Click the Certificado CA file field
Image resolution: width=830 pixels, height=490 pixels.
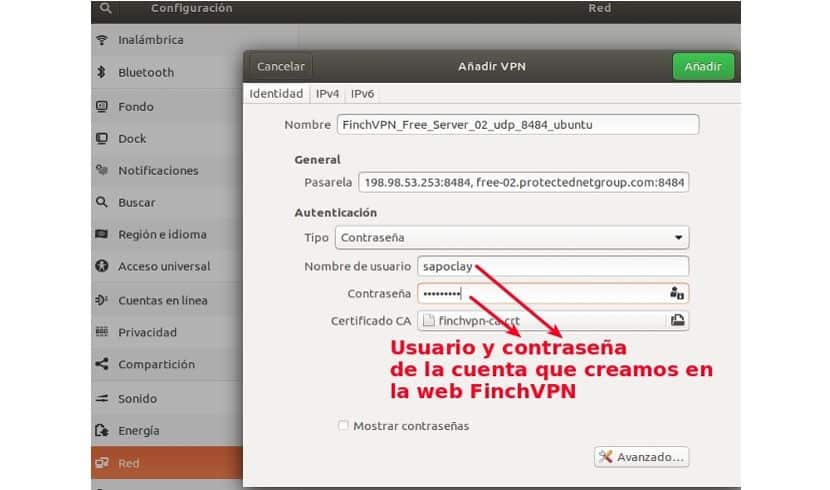(553, 320)
